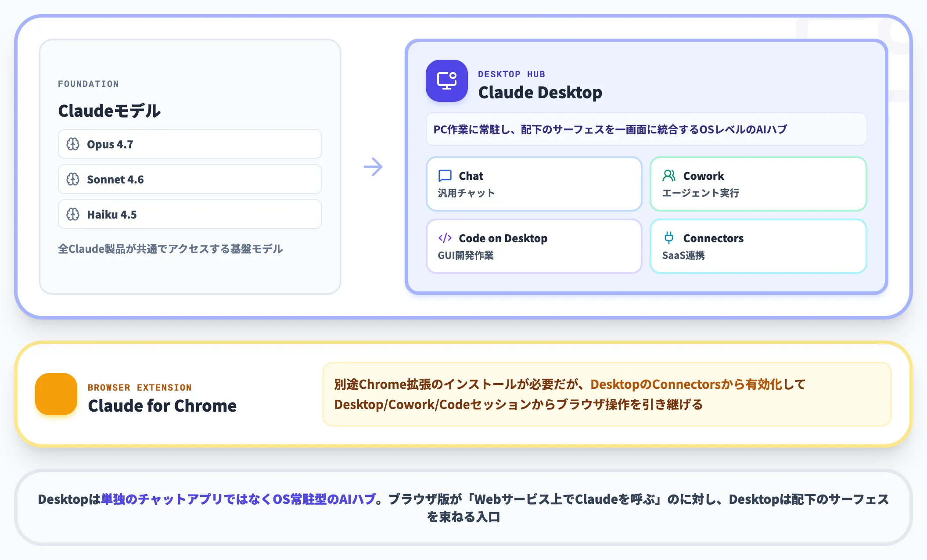The height and width of the screenshot is (560, 927).
Task: Open the Code on Desktop card
Action: (534, 246)
